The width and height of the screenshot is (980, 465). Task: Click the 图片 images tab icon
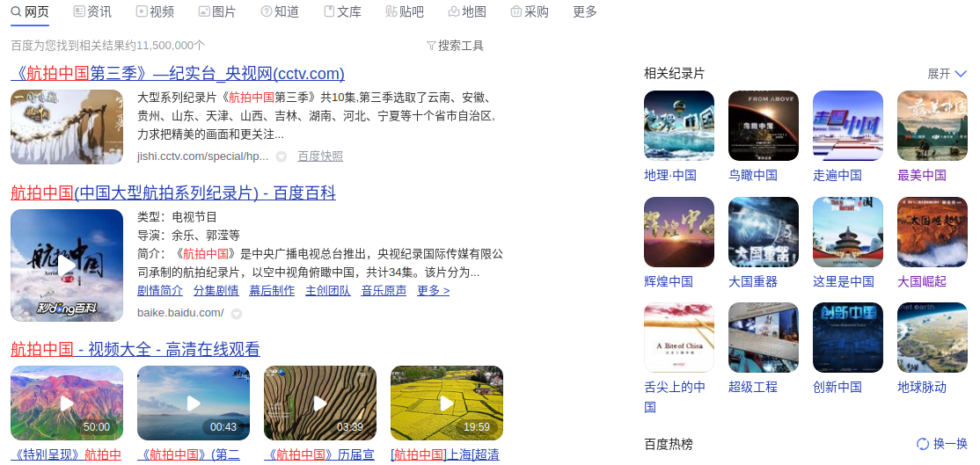(204, 11)
